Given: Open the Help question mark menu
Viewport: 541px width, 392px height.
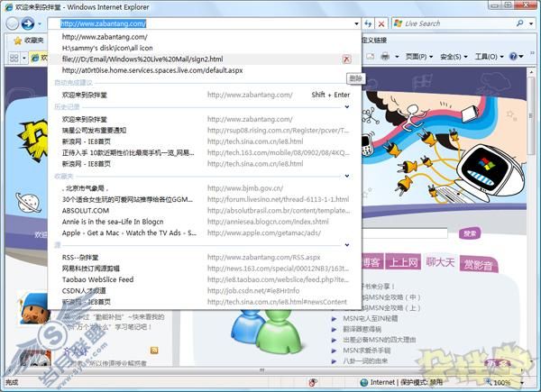Looking at the screenshot, I should [516, 56].
